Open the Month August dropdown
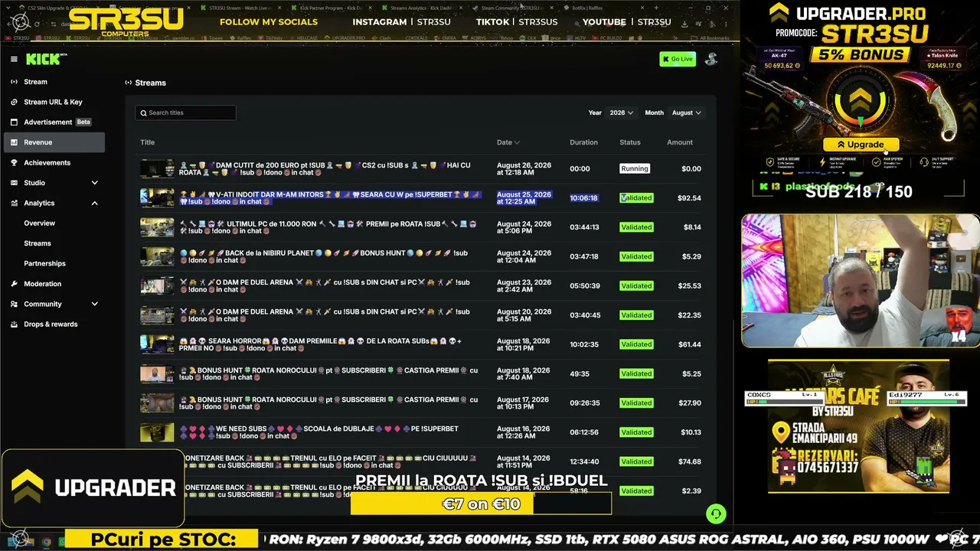Screen dimensions: 980x551 tap(686, 112)
